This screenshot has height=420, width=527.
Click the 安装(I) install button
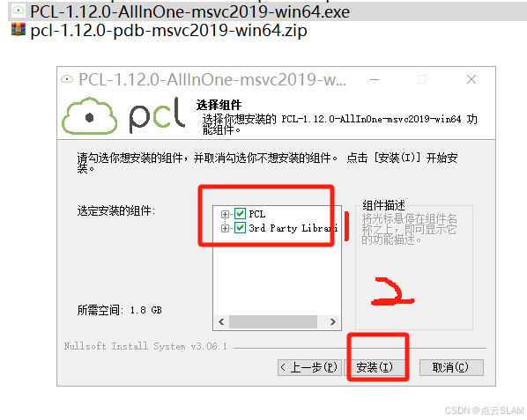(x=375, y=367)
